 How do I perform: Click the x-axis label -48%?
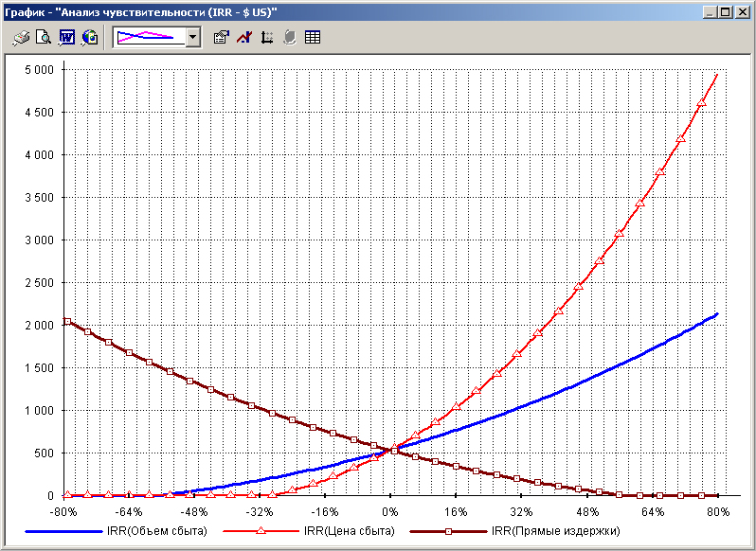[194, 512]
